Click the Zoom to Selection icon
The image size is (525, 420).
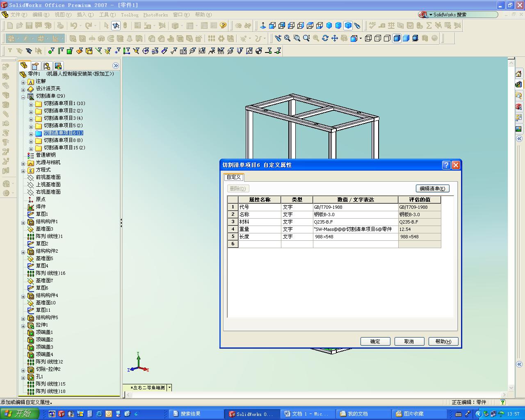pyautogui.click(x=316, y=38)
